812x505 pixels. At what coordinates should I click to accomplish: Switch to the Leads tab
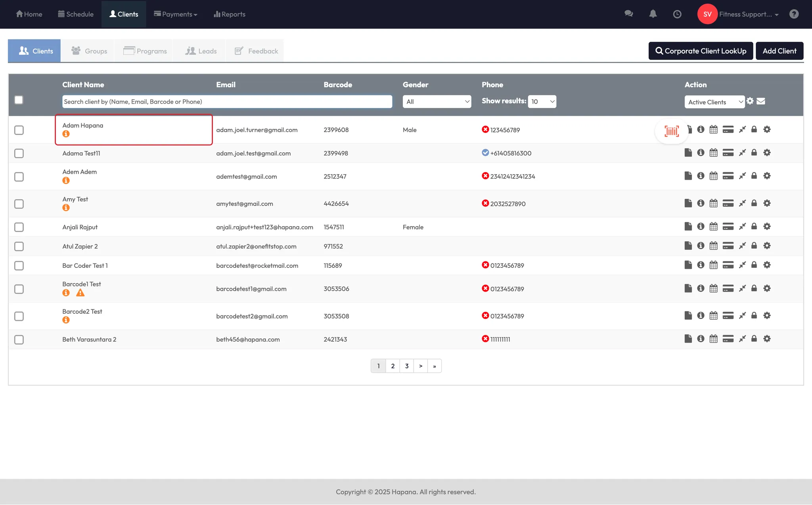(201, 51)
